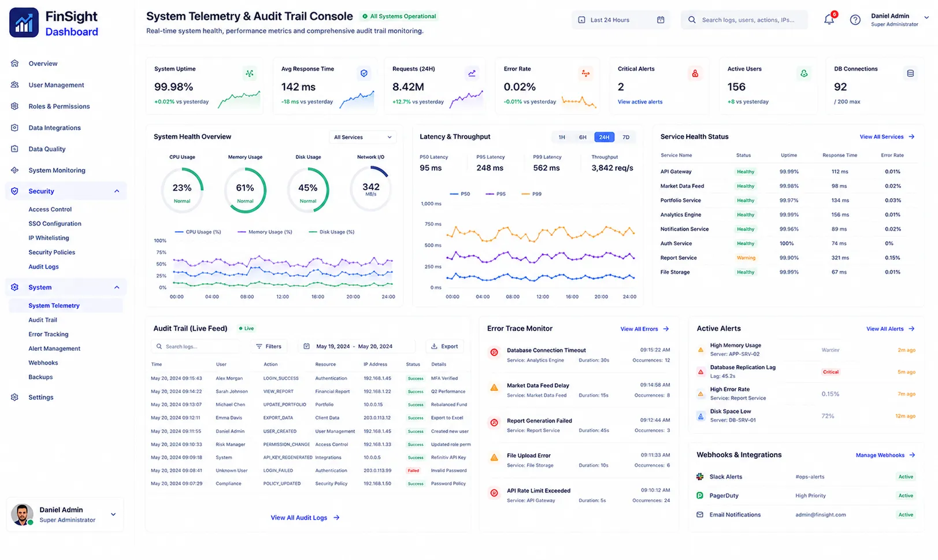
Task: Click the Critical Alerts red icon
Action: [x=695, y=73]
